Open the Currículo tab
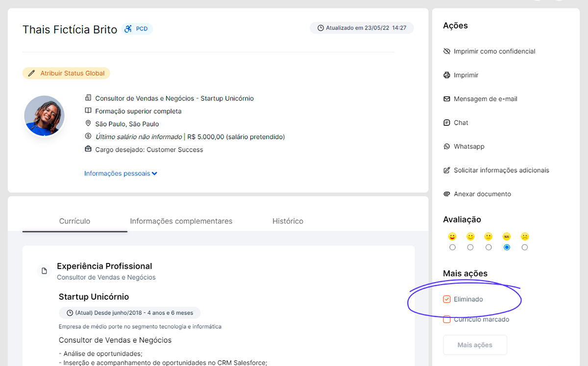The height and width of the screenshot is (366, 588). coord(74,221)
